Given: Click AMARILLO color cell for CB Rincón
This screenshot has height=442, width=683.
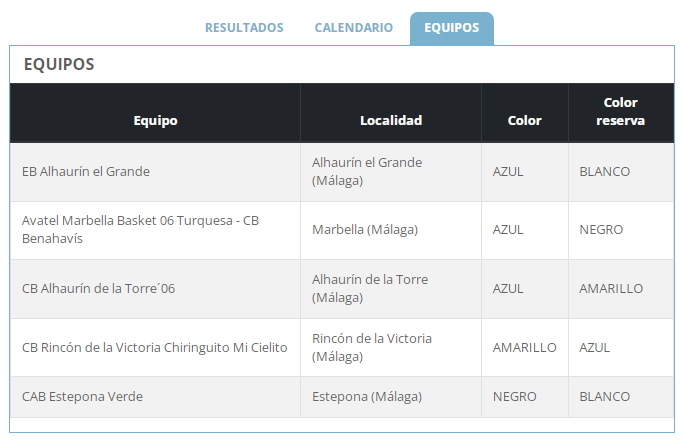Looking at the screenshot, I should click(524, 347).
